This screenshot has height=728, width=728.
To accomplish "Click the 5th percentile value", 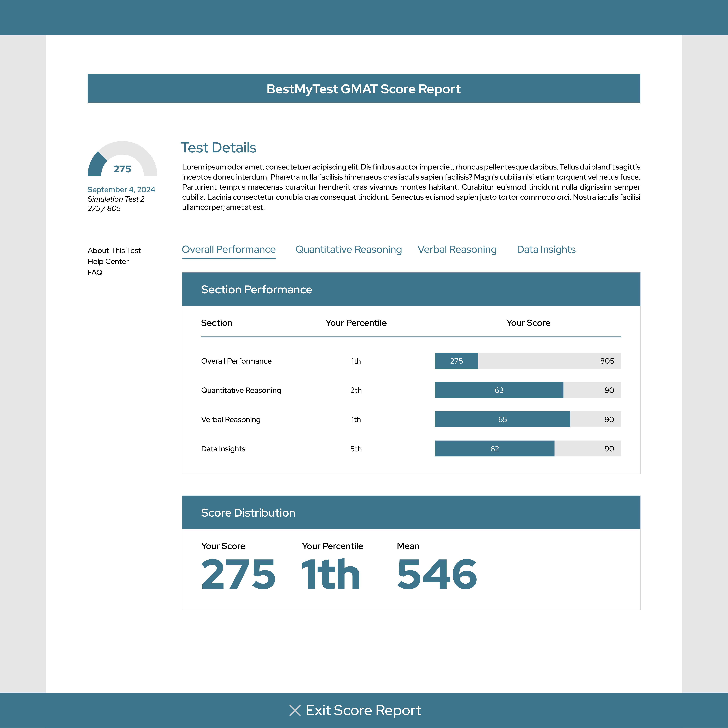I will click(356, 449).
